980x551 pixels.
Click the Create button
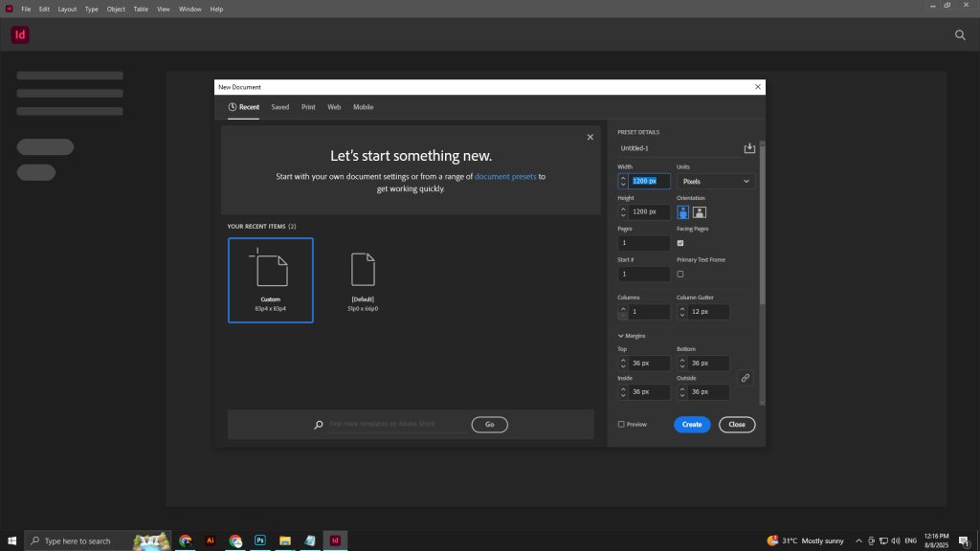[x=692, y=424]
